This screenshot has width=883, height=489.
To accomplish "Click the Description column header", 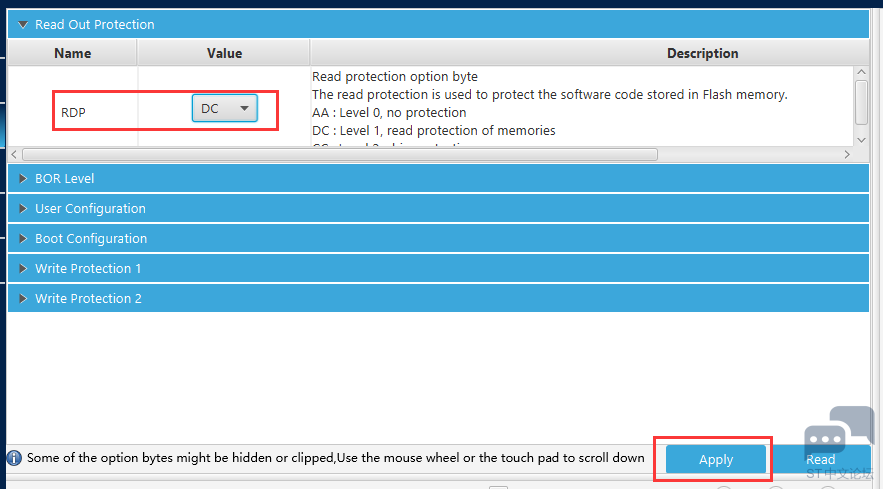I will point(702,53).
